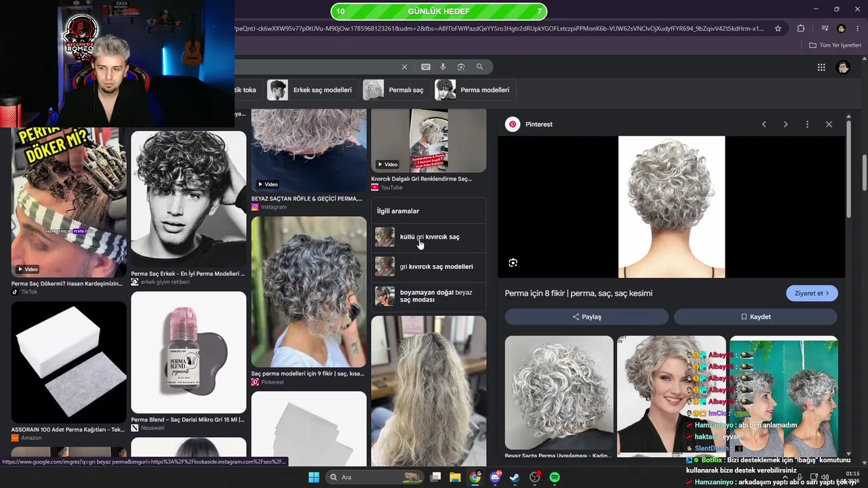Screen dimensions: 868x488
Task: Open File Explorer from the taskbar
Action: pyautogui.click(x=455, y=477)
